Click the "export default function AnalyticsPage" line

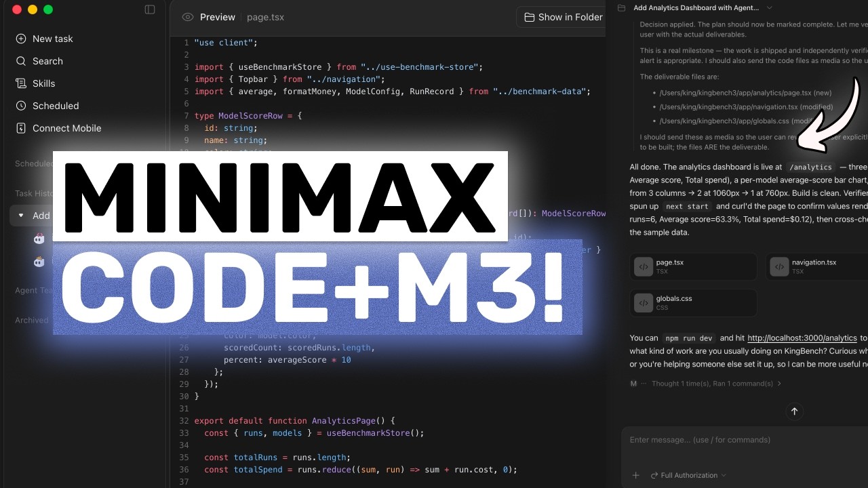click(294, 421)
